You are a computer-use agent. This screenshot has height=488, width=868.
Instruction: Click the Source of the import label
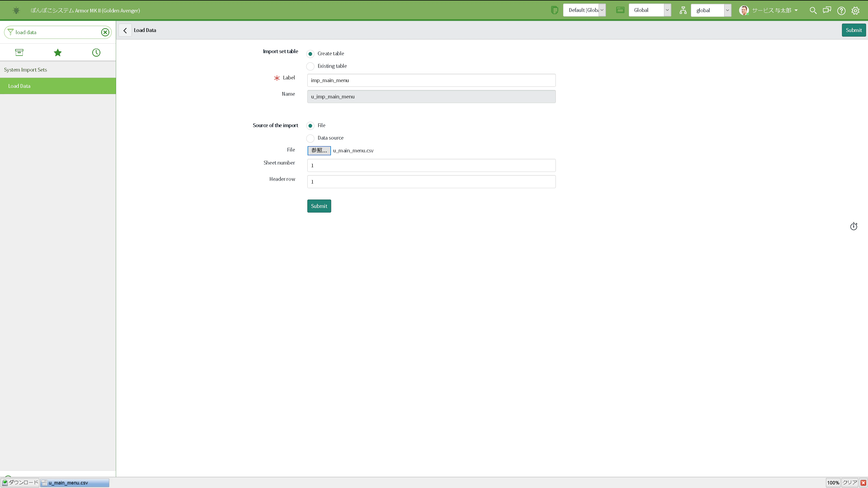(x=275, y=125)
